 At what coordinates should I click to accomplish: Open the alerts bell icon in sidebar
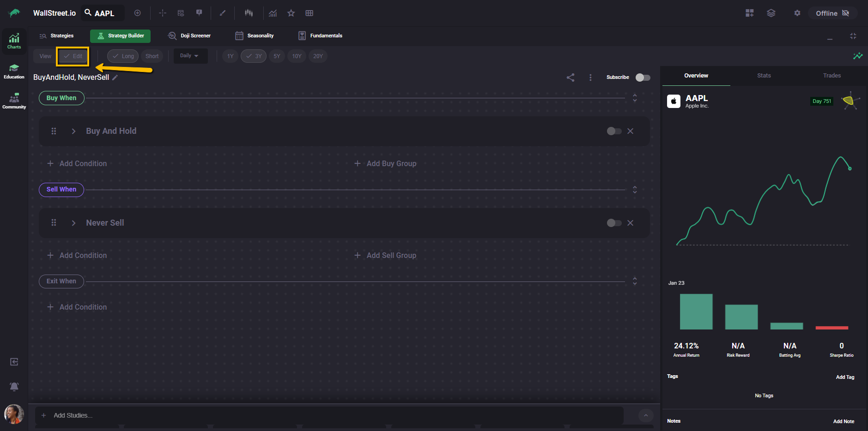pos(14,386)
